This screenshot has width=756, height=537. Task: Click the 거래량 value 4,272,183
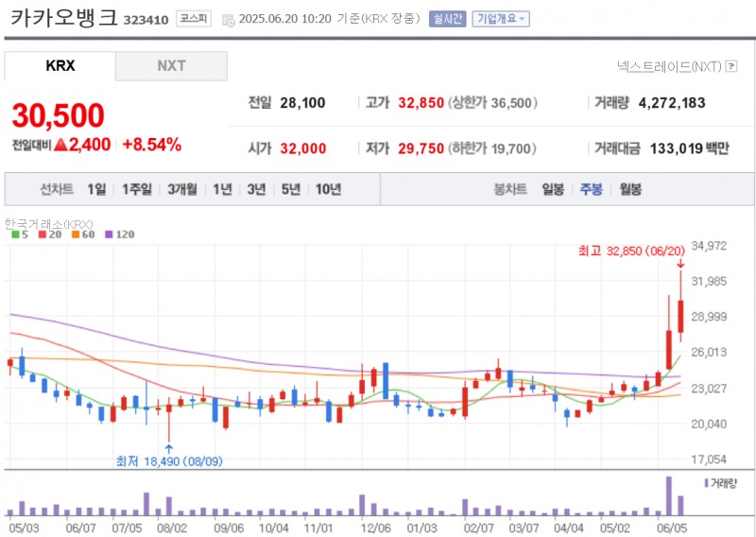(672, 103)
